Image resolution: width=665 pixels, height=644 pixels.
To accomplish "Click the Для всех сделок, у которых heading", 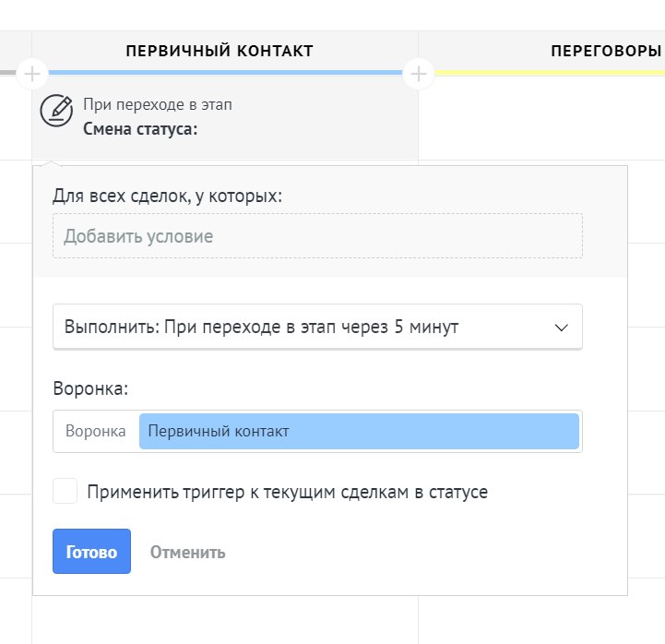I will tap(167, 196).
